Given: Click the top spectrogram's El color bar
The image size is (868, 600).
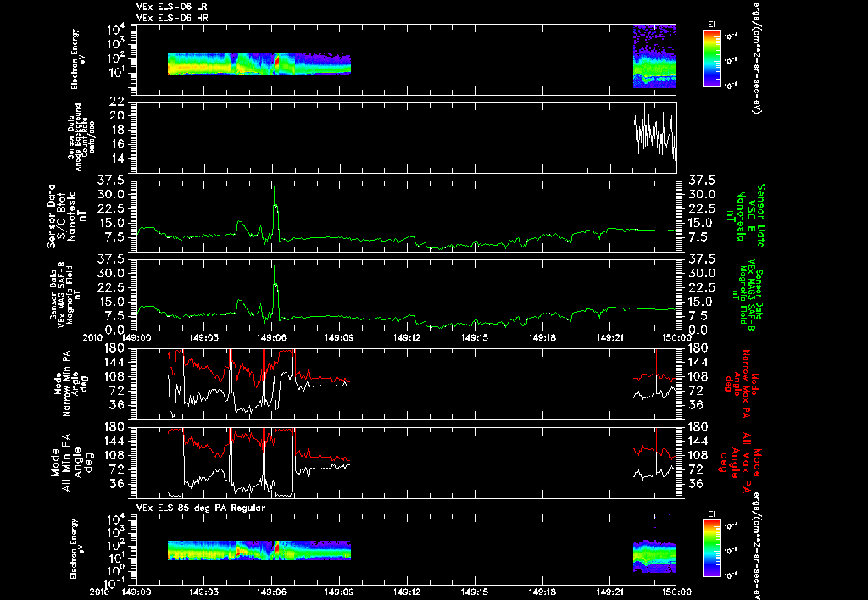Looking at the screenshot, I should click(x=711, y=58).
